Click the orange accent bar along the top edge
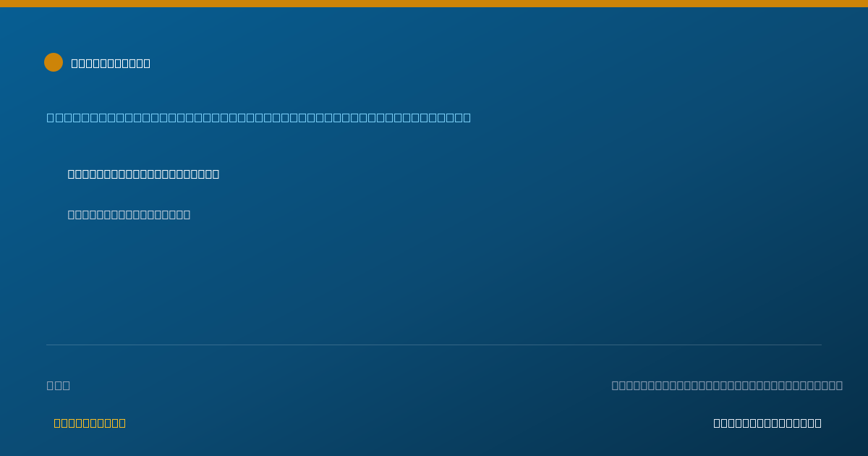 (x=434, y=4)
